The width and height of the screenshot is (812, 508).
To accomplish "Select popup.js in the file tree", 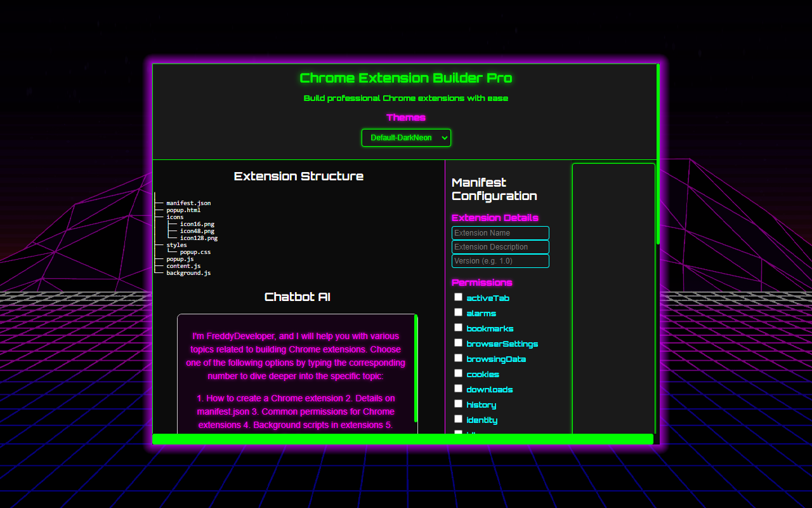I will coord(180,259).
